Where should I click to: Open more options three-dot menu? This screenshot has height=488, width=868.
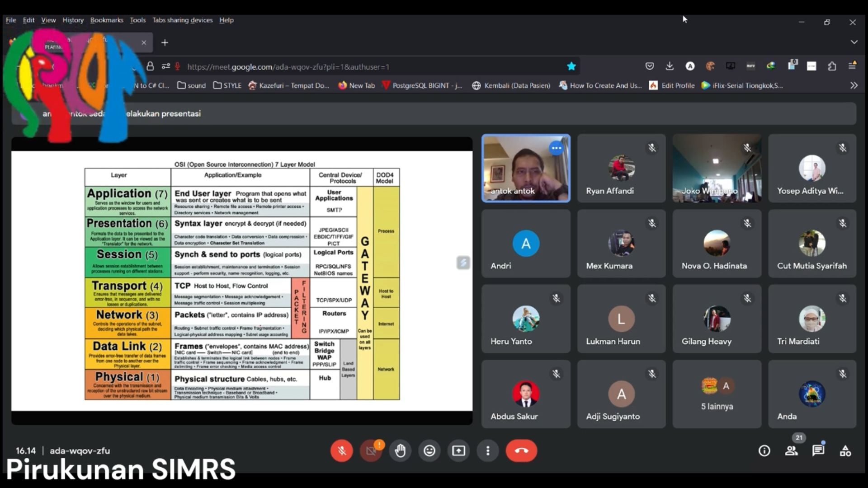tap(488, 450)
